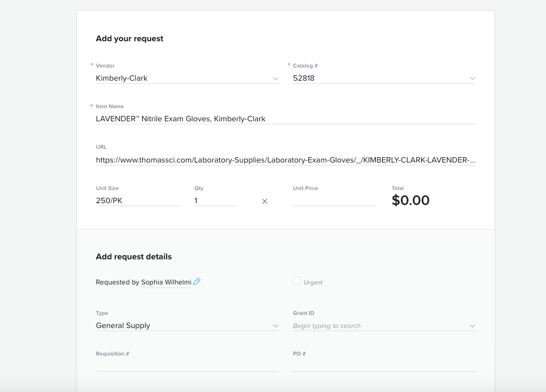Click the pencil edit icon beside Sophia Wilhelmi
The image size is (546, 392).
click(x=197, y=281)
